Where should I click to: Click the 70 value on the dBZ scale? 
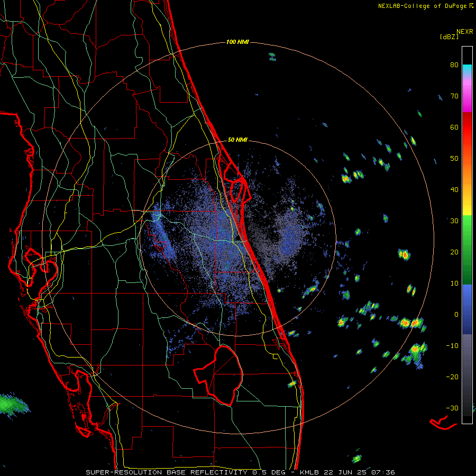pyautogui.click(x=454, y=96)
